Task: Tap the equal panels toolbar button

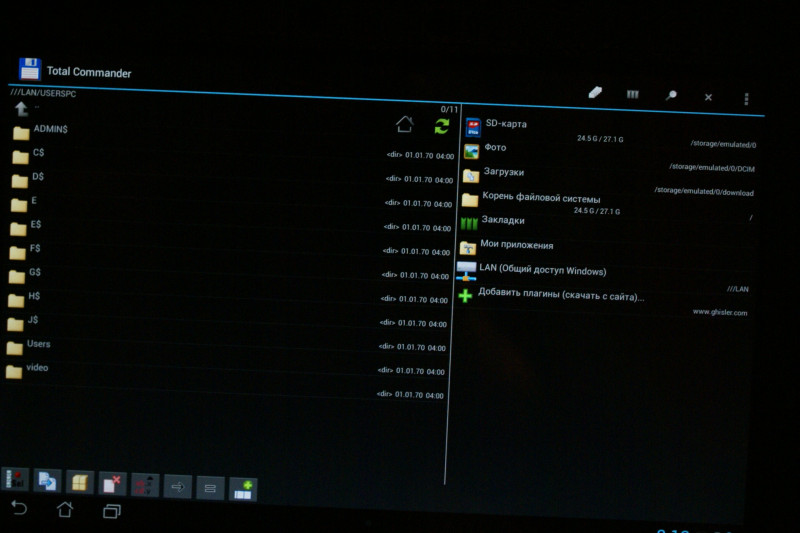Action: 210,489
